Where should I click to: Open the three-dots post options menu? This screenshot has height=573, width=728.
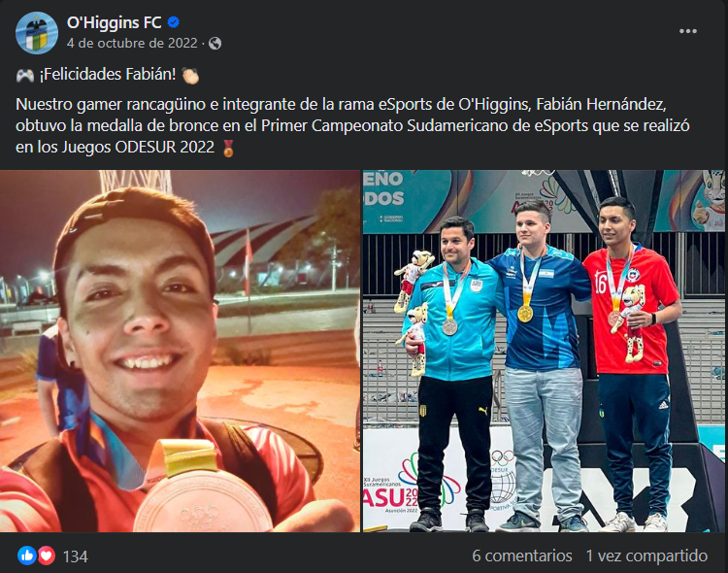point(687,31)
